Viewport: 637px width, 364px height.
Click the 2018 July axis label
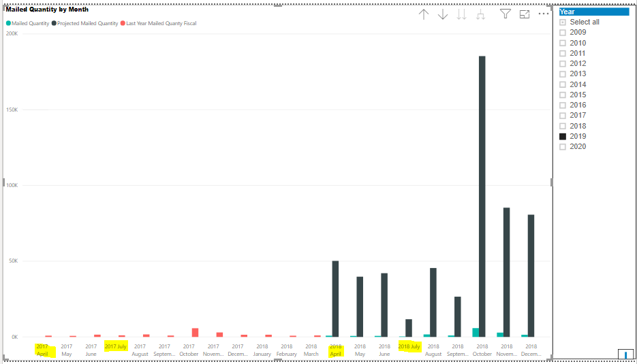tap(409, 346)
